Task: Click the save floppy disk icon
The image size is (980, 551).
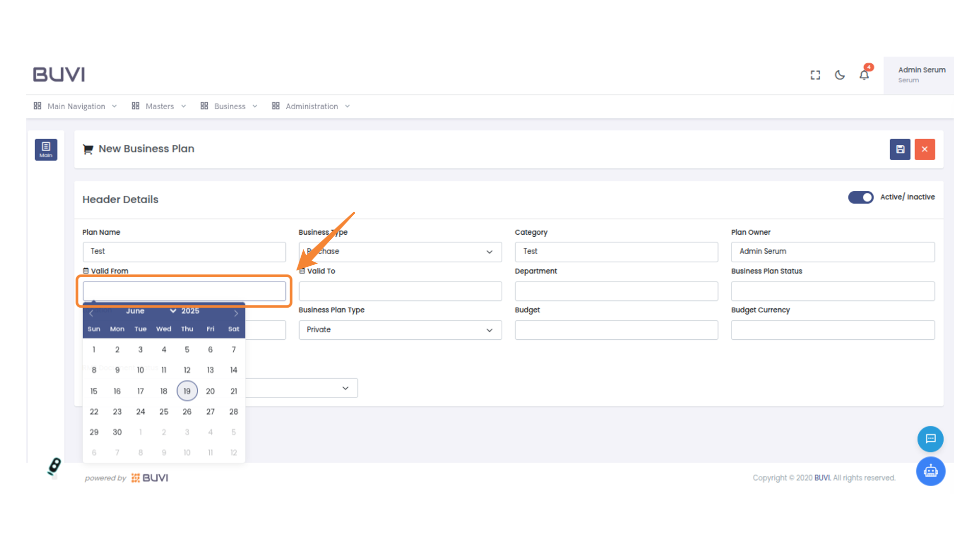Action: (900, 149)
